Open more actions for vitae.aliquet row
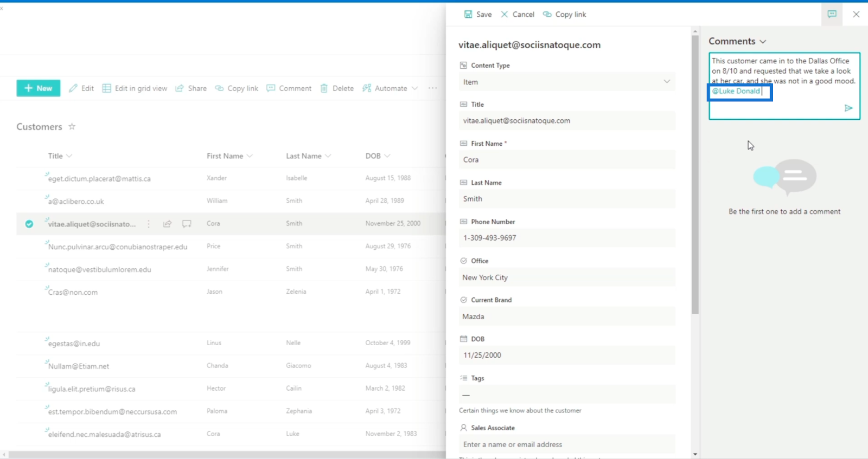 (149, 224)
